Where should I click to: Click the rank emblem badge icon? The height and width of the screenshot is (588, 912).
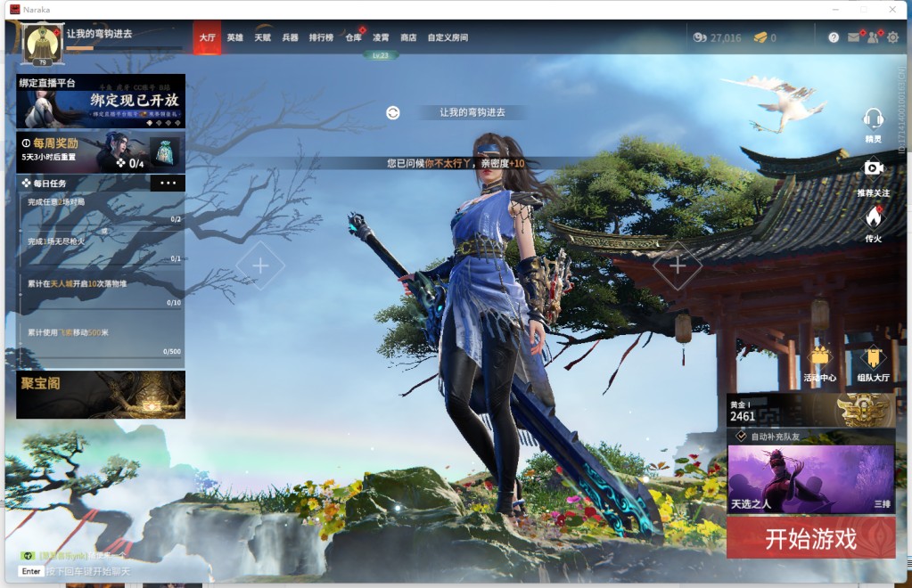click(x=865, y=409)
